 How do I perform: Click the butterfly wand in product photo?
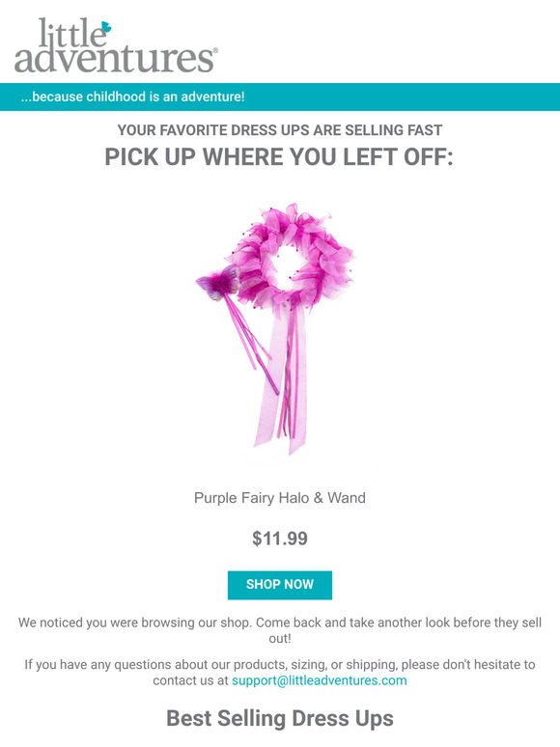point(236,324)
